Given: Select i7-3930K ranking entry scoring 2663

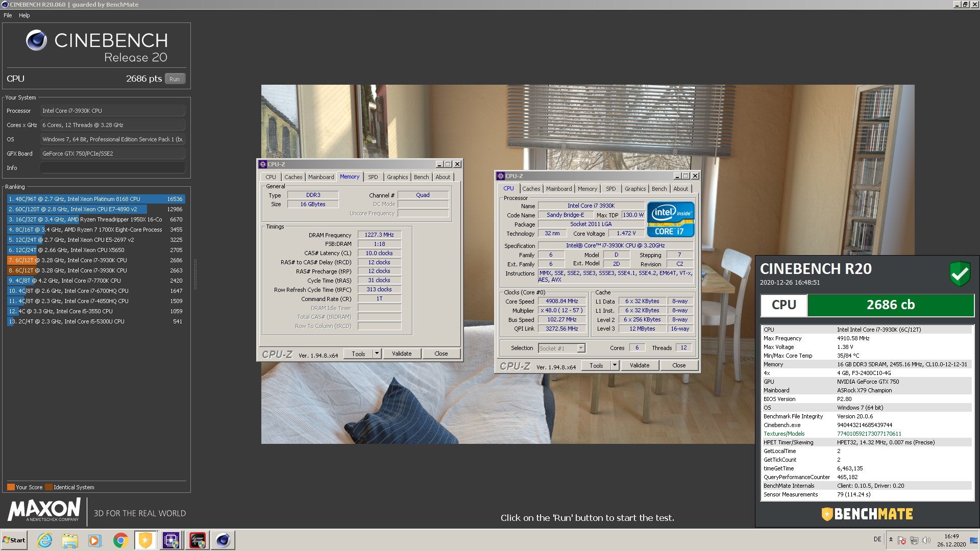Looking at the screenshot, I should click(96, 270).
